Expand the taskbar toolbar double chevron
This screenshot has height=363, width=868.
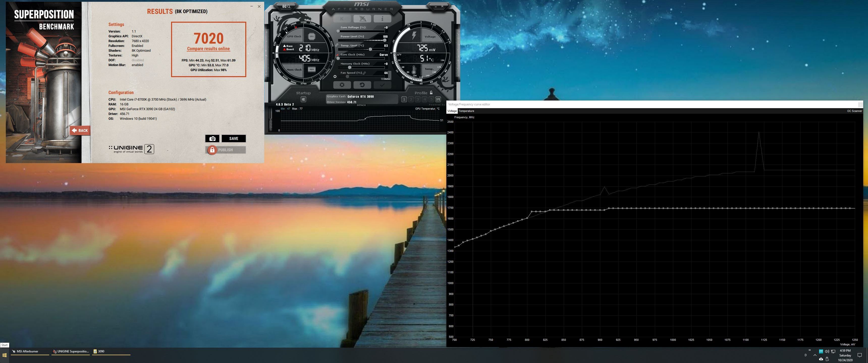pyautogui.click(x=809, y=350)
